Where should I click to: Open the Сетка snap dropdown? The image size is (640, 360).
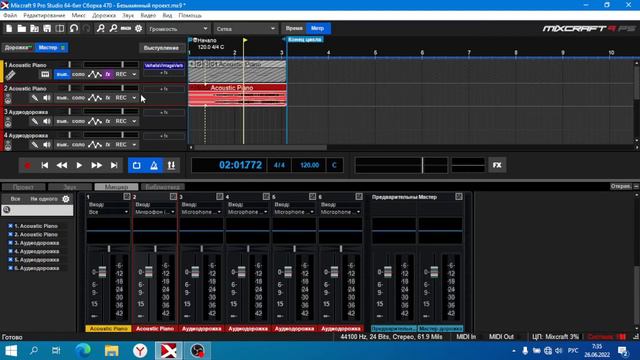tap(246, 29)
